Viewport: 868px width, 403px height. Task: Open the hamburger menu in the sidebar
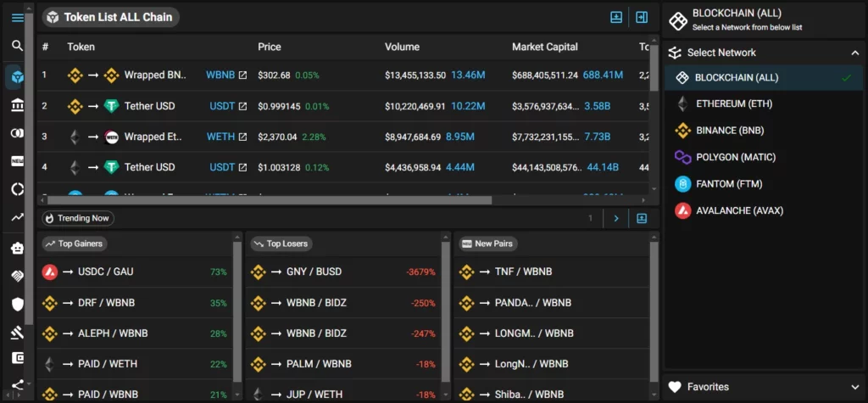click(x=18, y=18)
